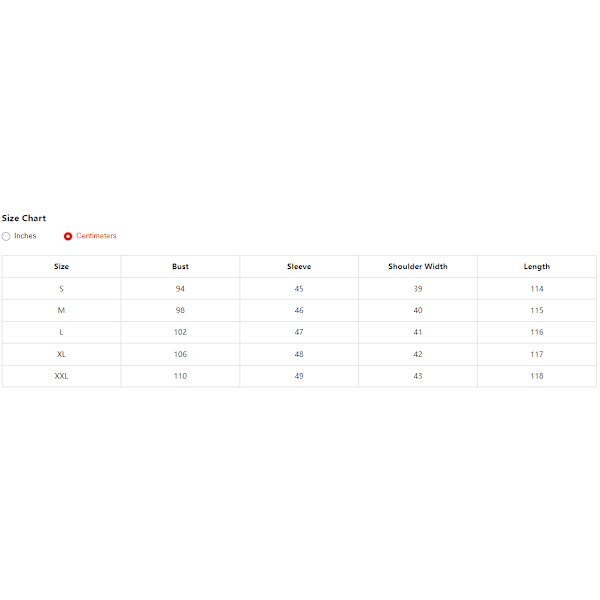
Task: Click the S size row cell
Action: pyautogui.click(x=61, y=289)
